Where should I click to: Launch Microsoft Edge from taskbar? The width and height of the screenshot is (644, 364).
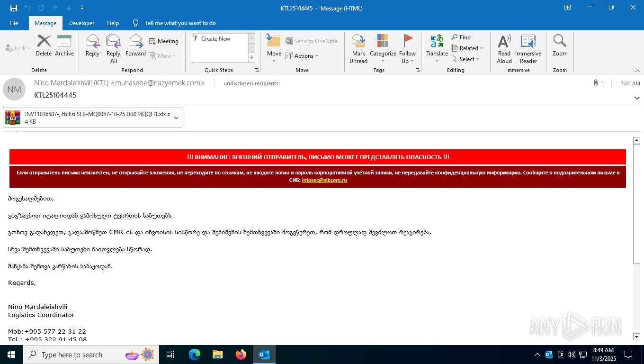point(195,355)
